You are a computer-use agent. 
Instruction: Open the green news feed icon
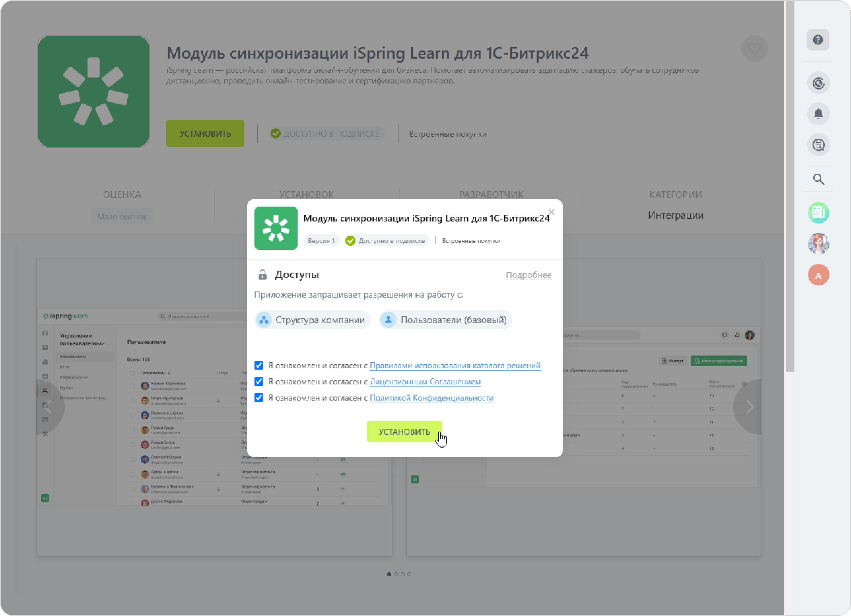[818, 213]
